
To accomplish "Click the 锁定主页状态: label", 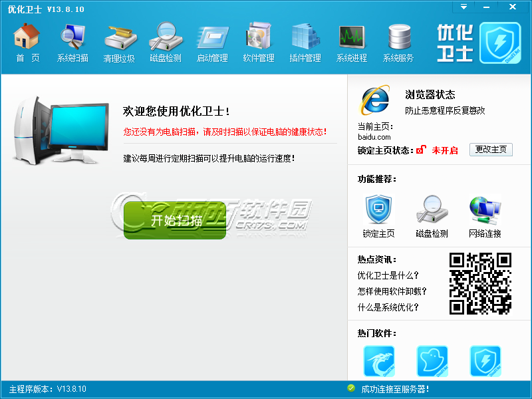I will pyautogui.click(x=386, y=150).
